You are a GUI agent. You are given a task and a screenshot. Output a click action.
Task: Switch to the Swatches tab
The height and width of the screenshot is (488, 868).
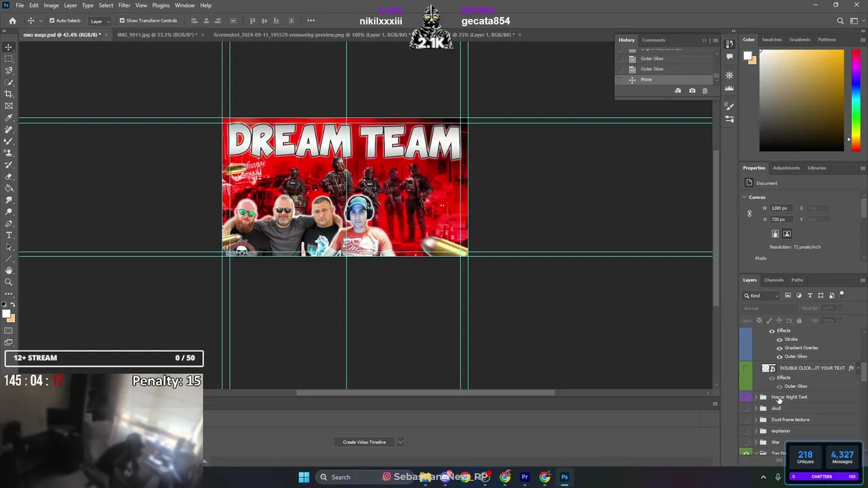(x=772, y=39)
